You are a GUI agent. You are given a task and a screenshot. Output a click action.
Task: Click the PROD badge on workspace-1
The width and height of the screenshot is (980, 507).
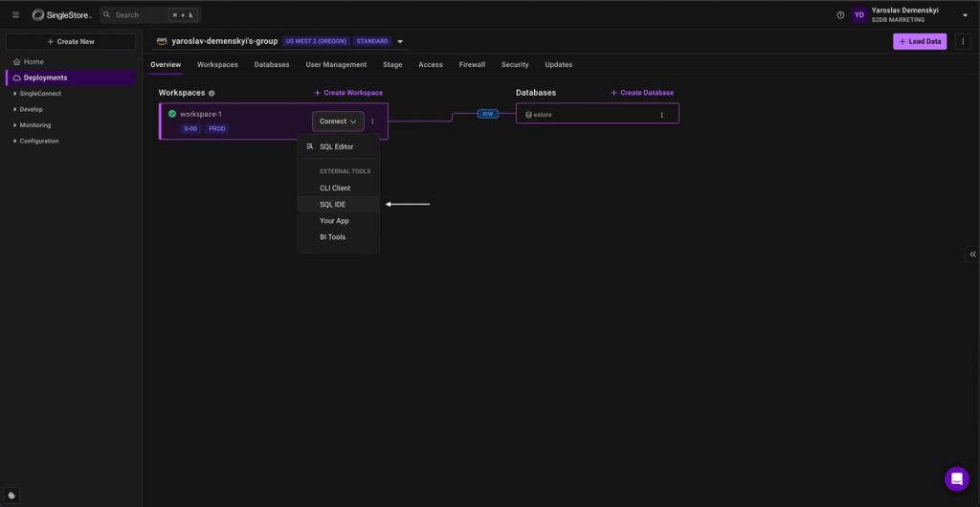pyautogui.click(x=217, y=128)
